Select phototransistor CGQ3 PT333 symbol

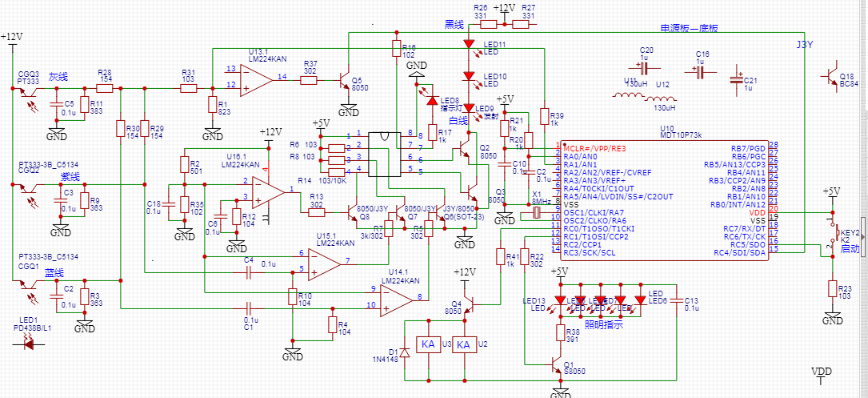click(x=29, y=93)
